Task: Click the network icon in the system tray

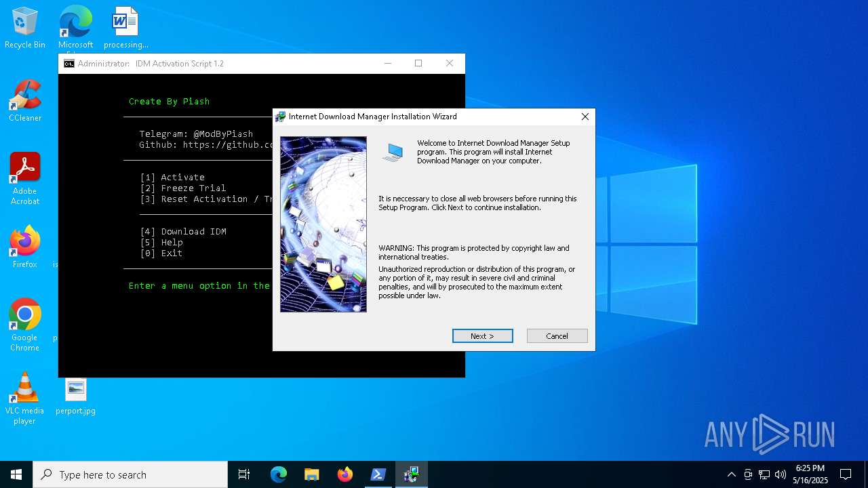Action: 764,474
